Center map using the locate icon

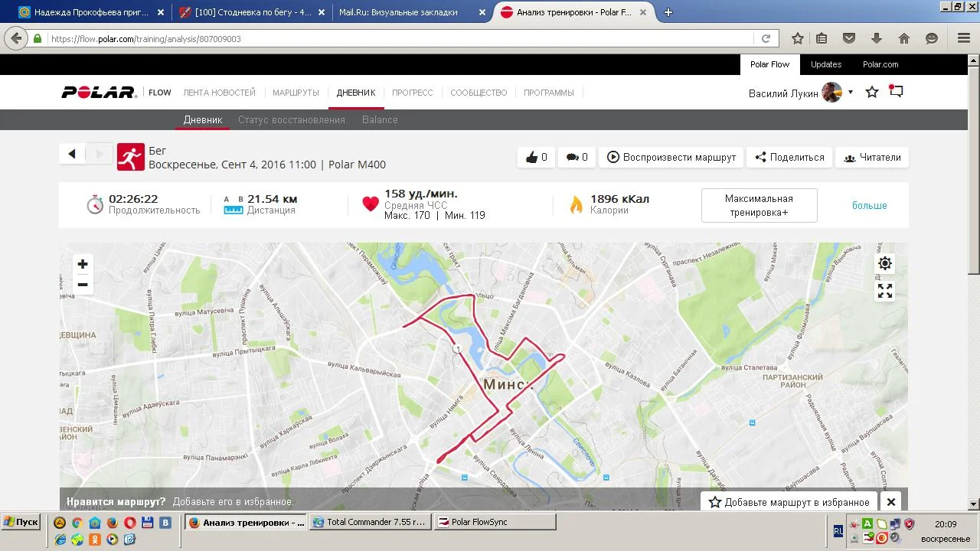885,263
